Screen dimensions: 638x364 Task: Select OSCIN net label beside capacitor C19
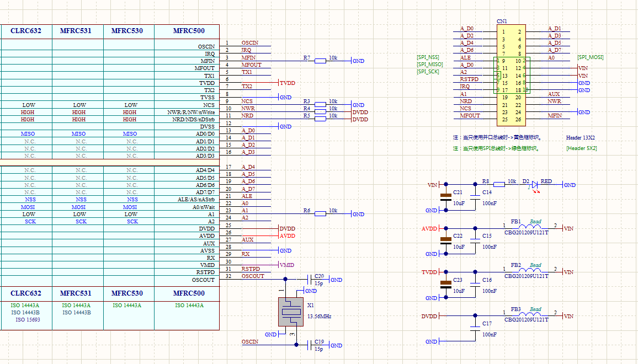tap(250, 341)
